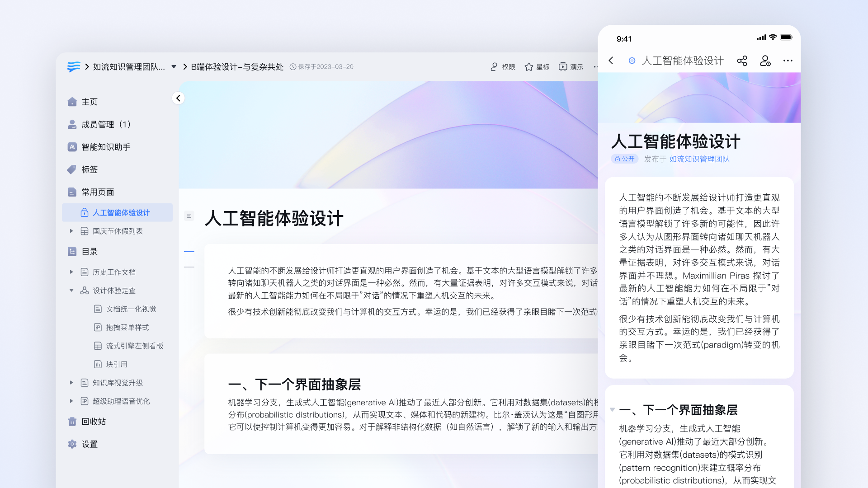Viewport: 868px width, 488px height.
Task: Start presentation with 演示
Action: pos(571,67)
